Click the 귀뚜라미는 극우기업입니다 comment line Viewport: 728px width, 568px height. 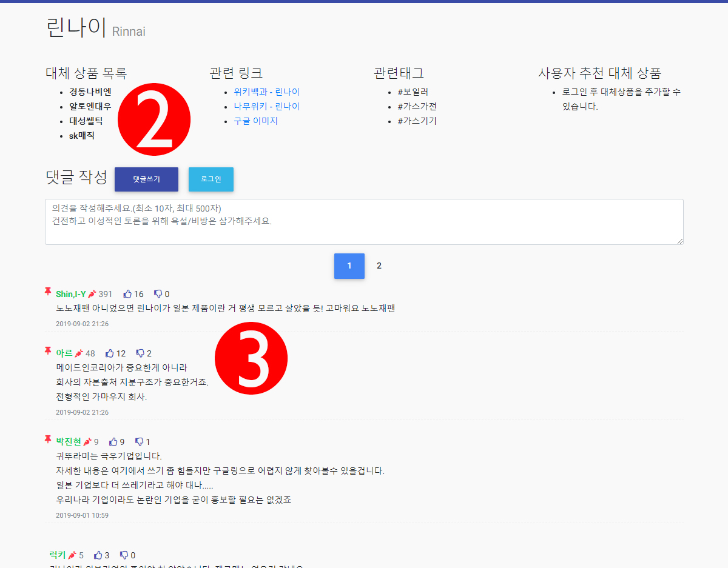point(109,456)
